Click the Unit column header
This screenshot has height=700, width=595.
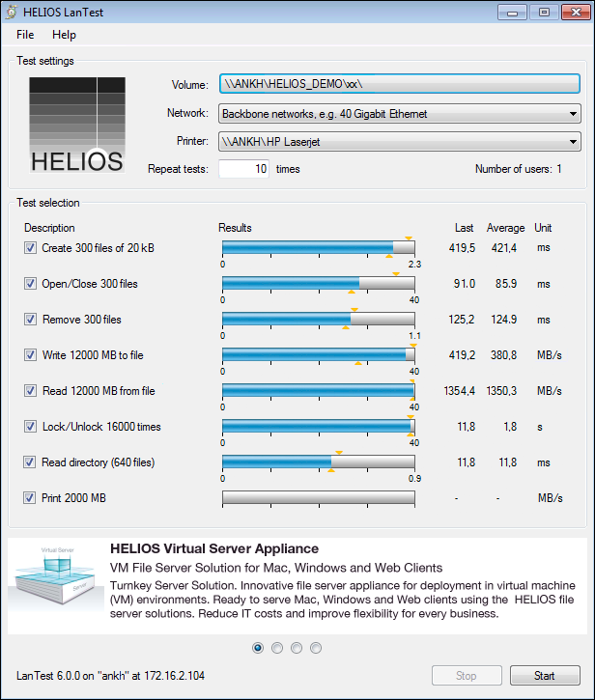click(543, 228)
